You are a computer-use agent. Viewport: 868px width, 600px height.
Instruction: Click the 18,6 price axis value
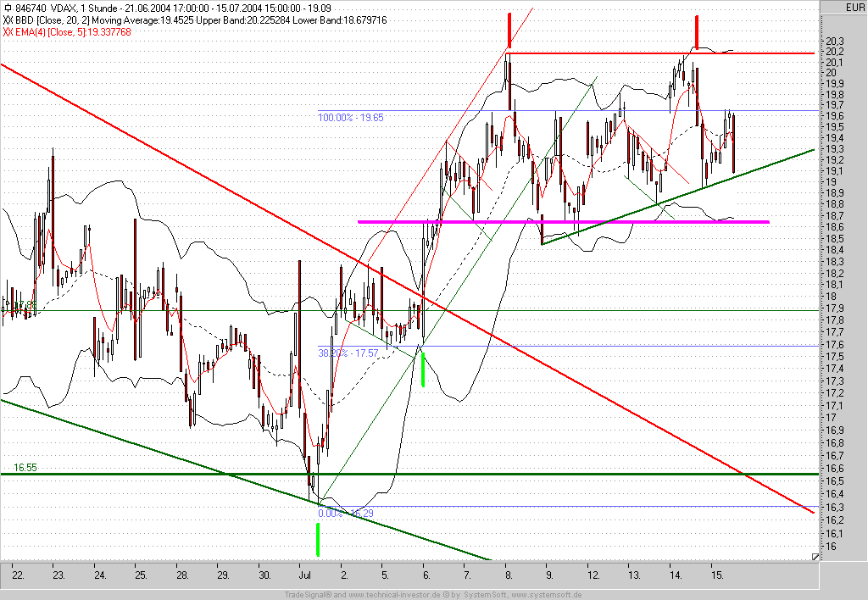(835, 227)
